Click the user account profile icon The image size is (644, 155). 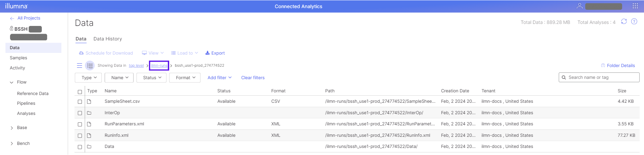(x=579, y=6)
